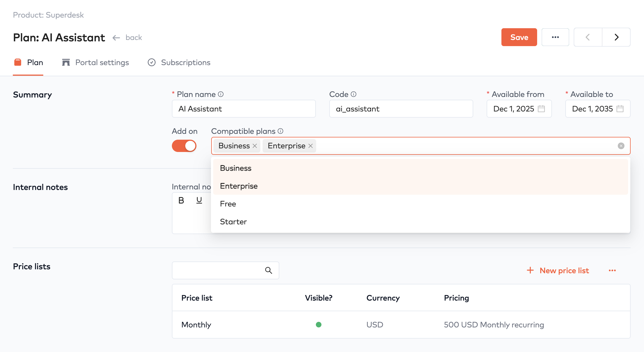644x352 pixels.
Task: Click the Product: Superdesk breadcrumb
Action: pyautogui.click(x=48, y=15)
